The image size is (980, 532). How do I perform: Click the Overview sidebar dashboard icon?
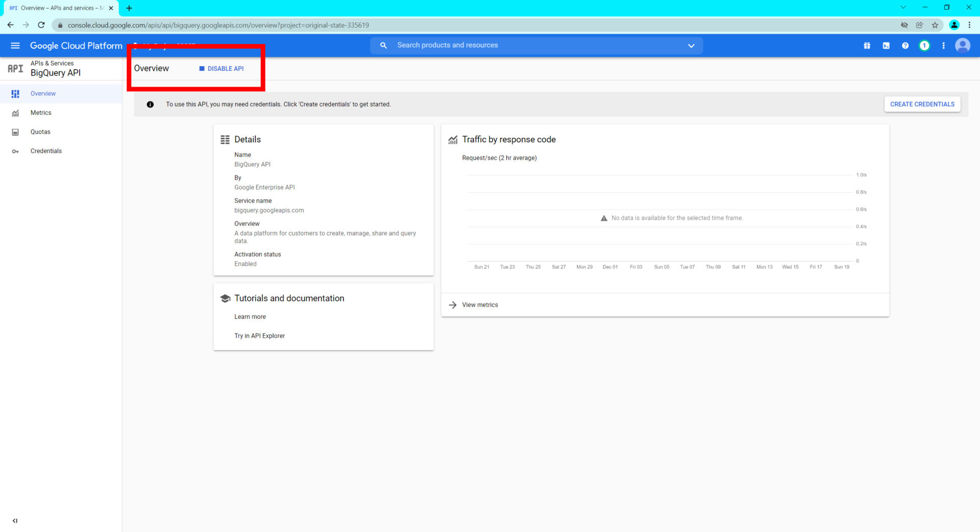point(15,94)
